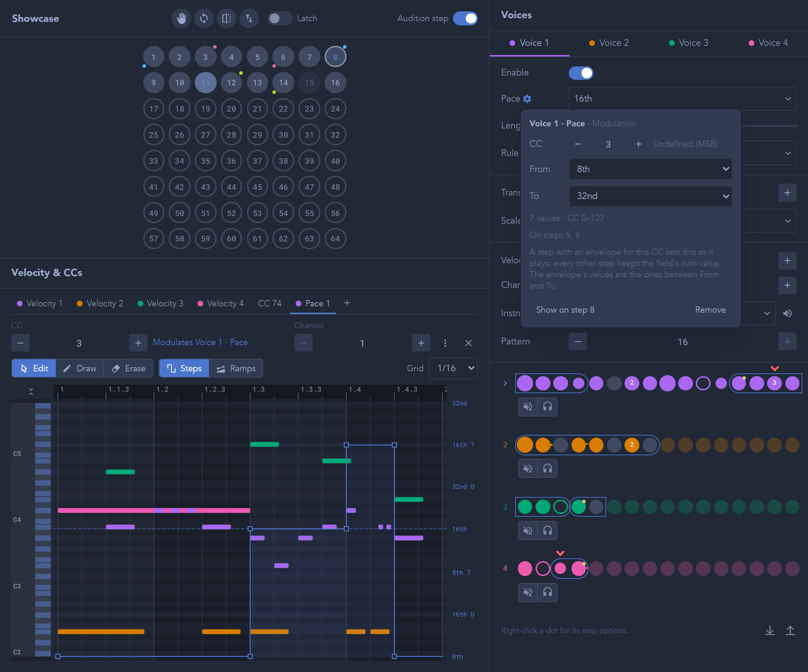
Task: Open Pace modulation gear icon
Action: coord(527,99)
